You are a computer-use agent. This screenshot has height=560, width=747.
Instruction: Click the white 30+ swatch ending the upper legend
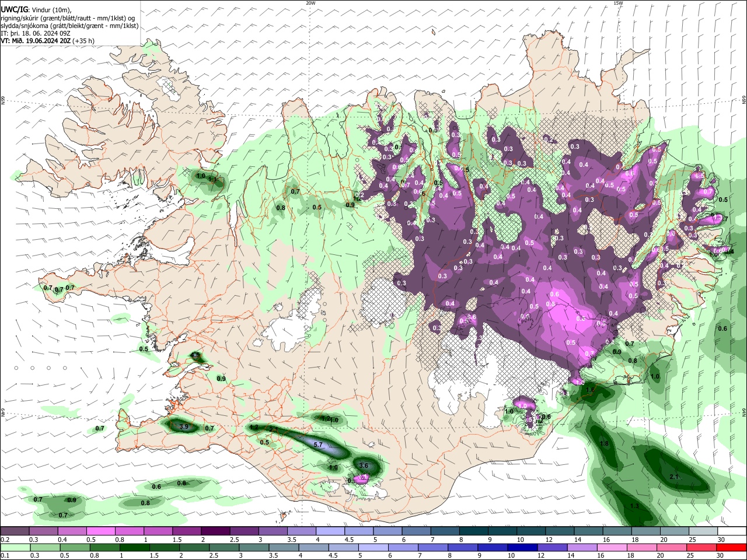(x=731, y=531)
